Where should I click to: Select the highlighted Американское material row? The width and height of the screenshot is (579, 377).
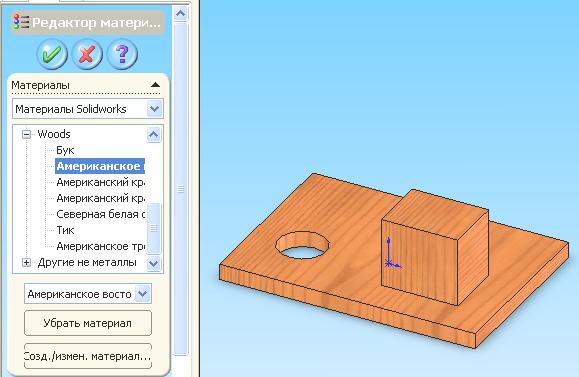tap(100, 166)
